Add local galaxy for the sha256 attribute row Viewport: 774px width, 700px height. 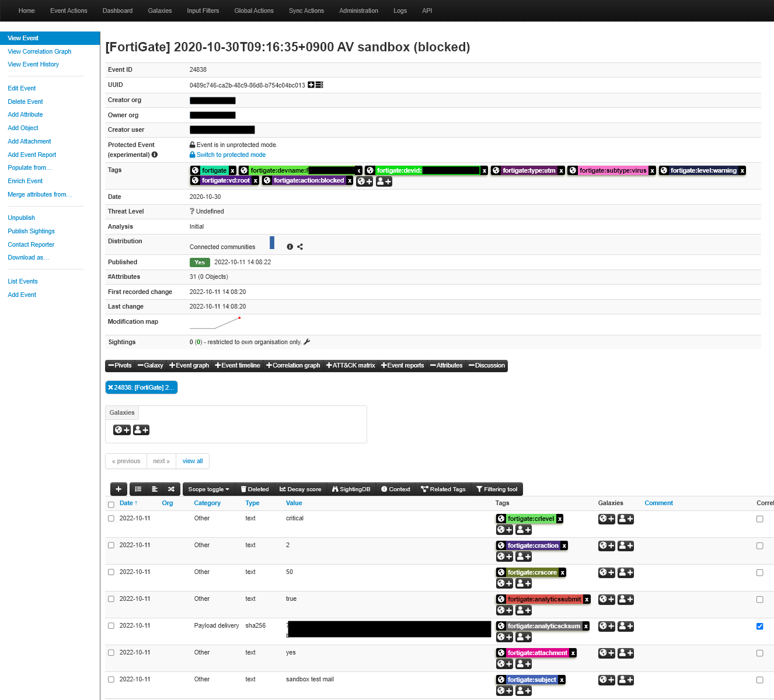(x=626, y=626)
